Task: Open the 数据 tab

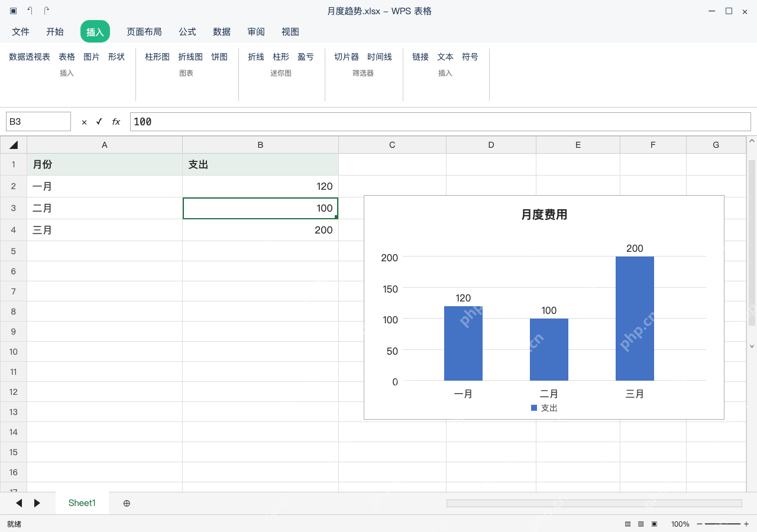Action: pyautogui.click(x=222, y=32)
